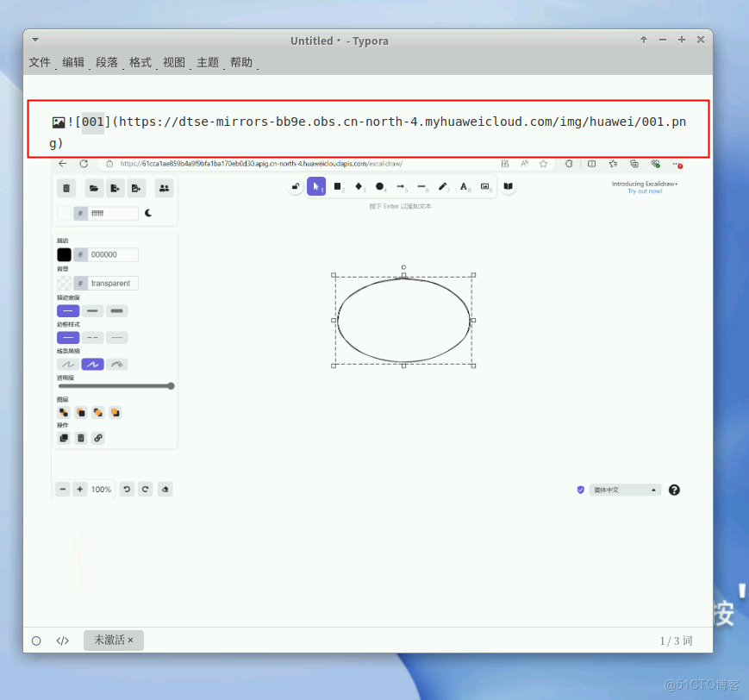Click the trash icon to clear the canvas

click(x=66, y=188)
